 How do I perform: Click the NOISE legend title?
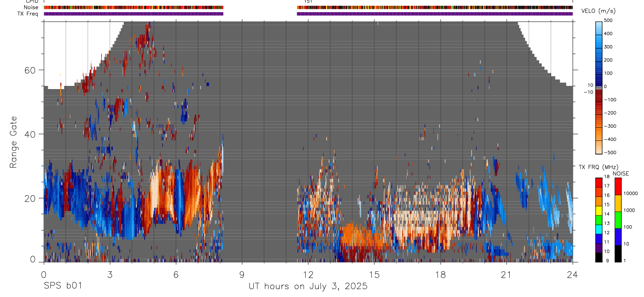pos(620,173)
